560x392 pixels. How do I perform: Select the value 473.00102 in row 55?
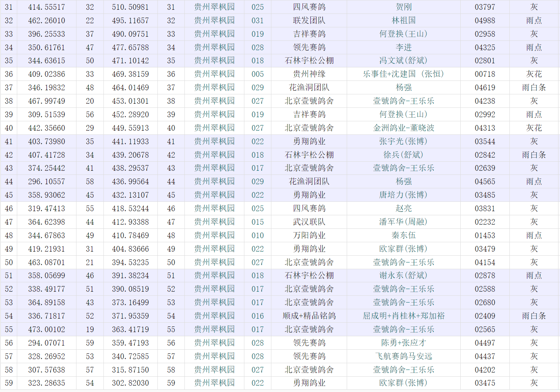[46, 329]
